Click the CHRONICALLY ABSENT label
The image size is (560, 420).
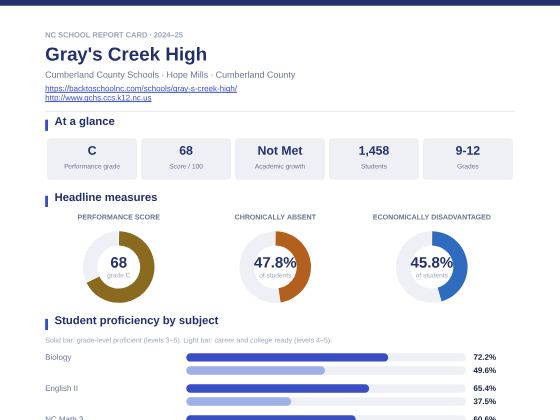point(275,217)
